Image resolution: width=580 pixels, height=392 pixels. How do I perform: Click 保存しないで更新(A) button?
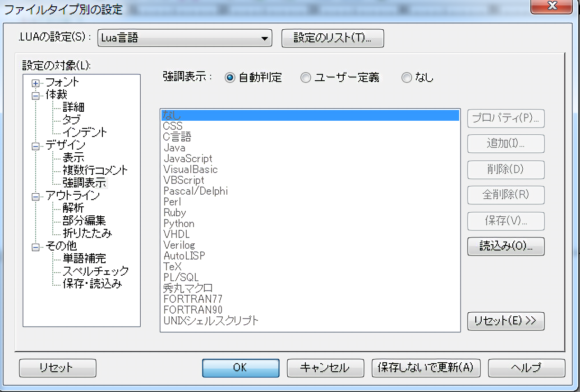426,368
